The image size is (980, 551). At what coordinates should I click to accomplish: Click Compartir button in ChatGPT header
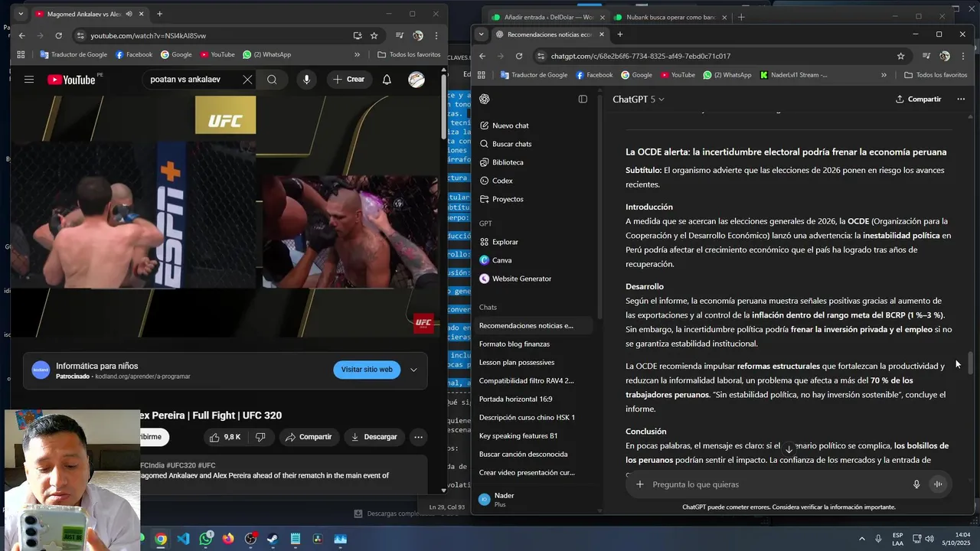[x=918, y=99]
